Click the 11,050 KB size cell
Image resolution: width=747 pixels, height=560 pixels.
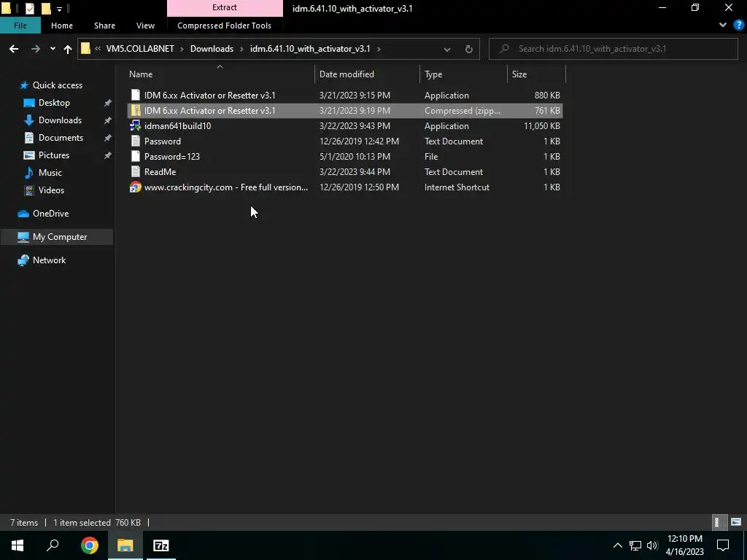pos(542,125)
